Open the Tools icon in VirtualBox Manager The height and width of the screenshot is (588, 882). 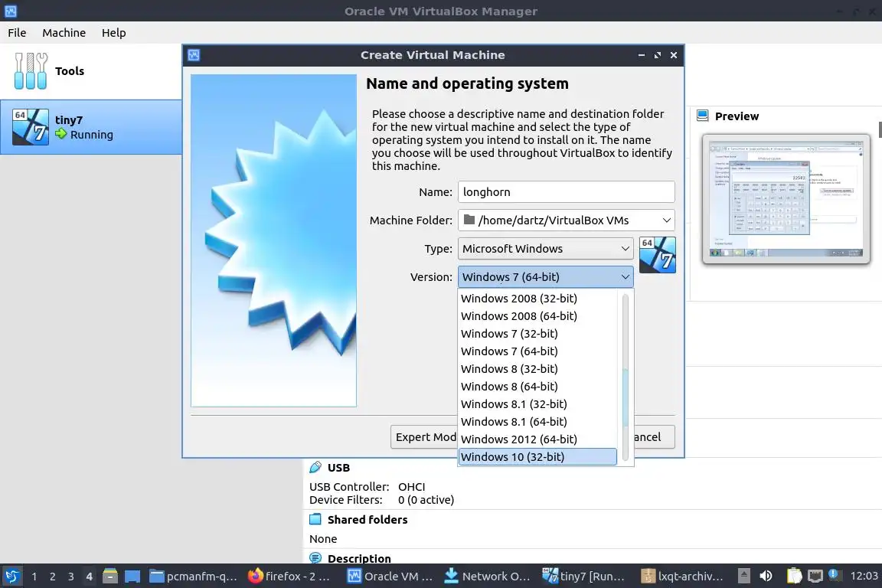[31, 71]
